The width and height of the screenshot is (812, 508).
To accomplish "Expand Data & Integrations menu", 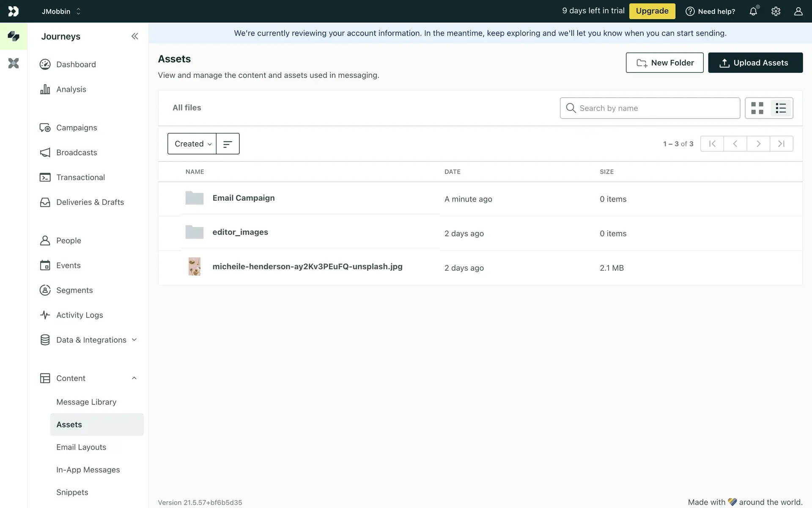I will 134,340.
